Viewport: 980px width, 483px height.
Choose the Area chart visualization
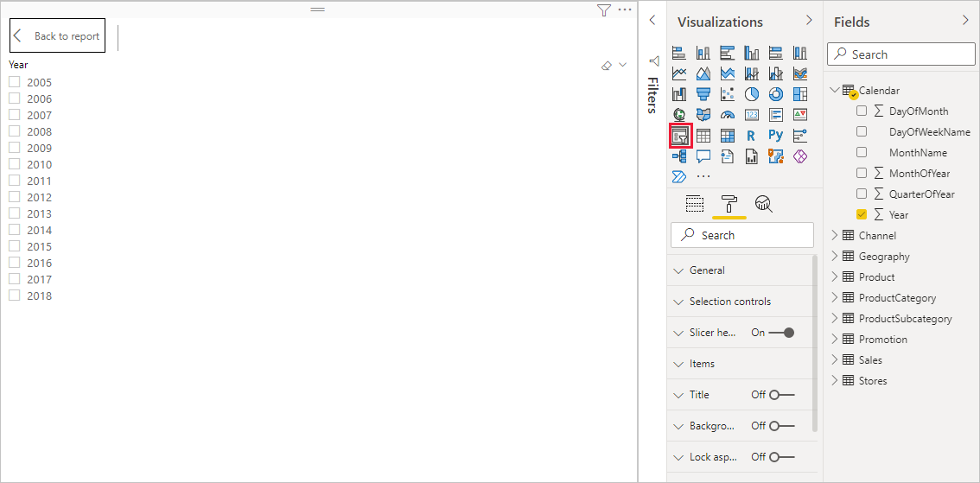tap(703, 73)
